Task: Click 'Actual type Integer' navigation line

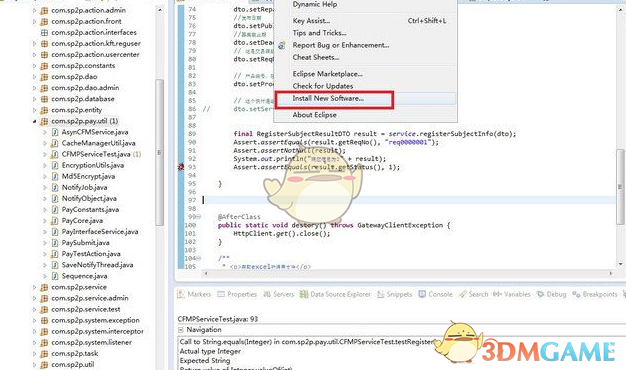Action: [210, 351]
